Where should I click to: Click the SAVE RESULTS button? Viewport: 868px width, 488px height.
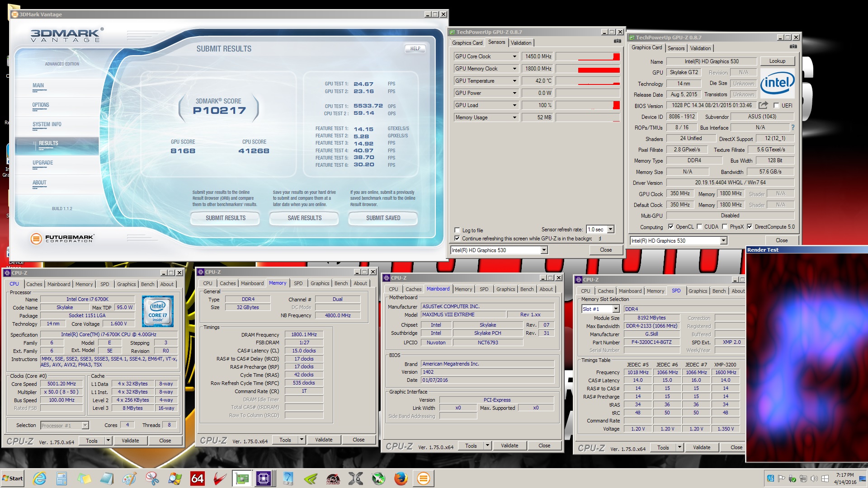(x=304, y=218)
